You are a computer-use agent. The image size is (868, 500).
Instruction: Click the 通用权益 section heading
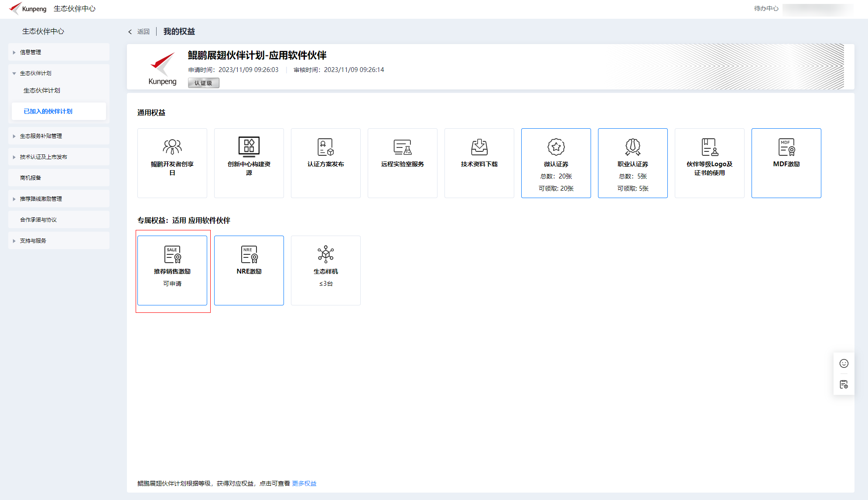coord(151,113)
